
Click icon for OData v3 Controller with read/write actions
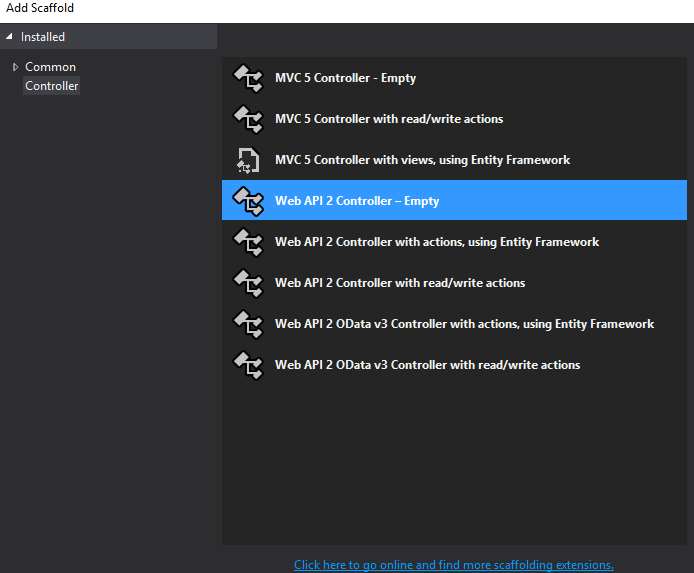[x=247, y=365]
